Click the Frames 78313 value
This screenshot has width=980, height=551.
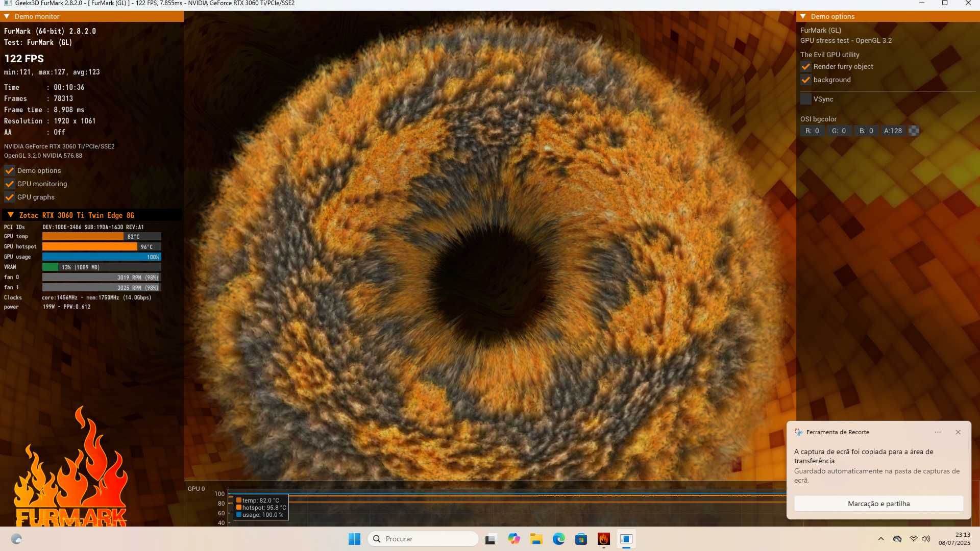pyautogui.click(x=63, y=98)
